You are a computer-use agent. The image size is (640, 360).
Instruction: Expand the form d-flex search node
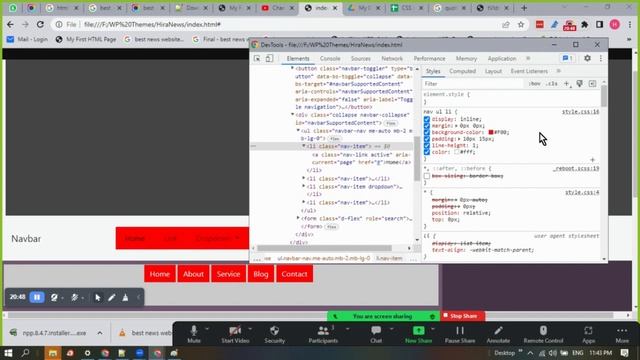pos(298,218)
